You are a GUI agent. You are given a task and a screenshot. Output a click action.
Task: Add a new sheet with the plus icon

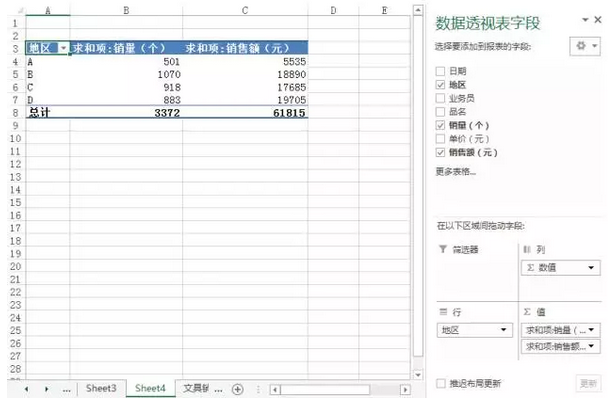point(237,389)
